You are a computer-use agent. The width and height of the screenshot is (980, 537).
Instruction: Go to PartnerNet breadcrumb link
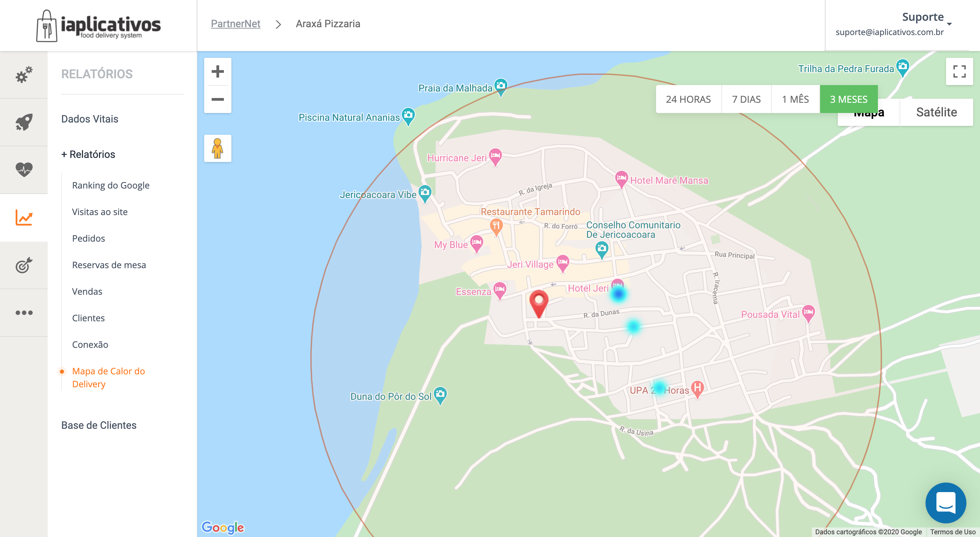pos(235,23)
